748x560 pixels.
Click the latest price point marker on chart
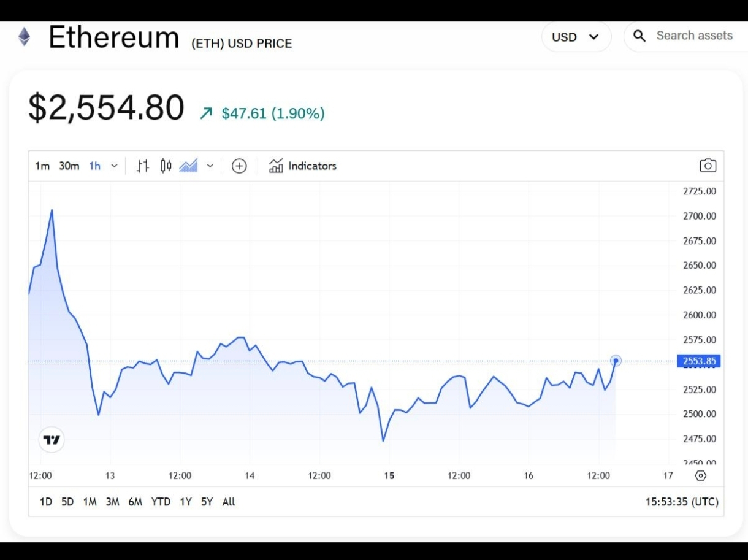coord(616,361)
